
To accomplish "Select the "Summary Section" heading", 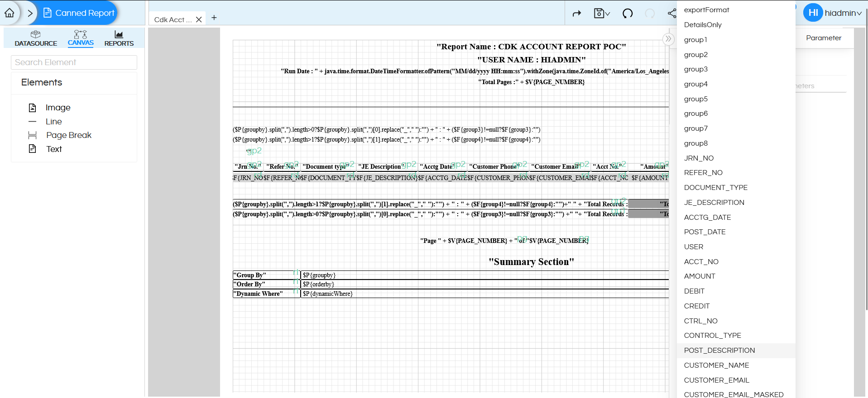I will pos(531,262).
